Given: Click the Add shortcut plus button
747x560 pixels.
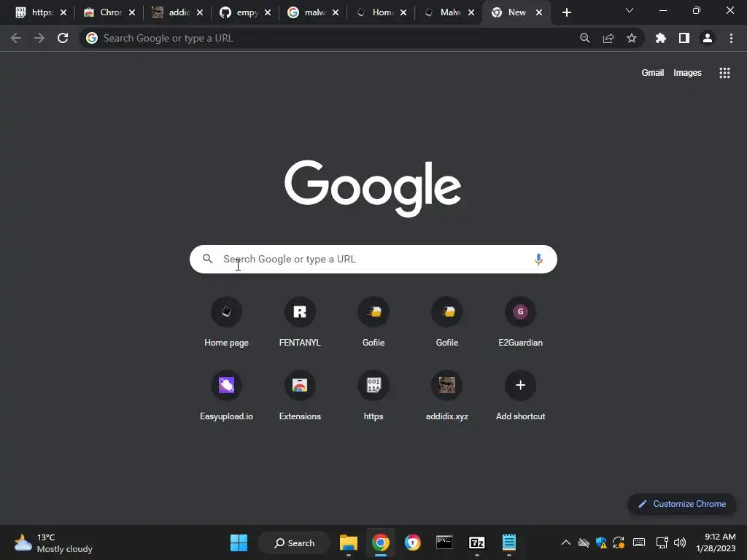Looking at the screenshot, I should pyautogui.click(x=520, y=385).
